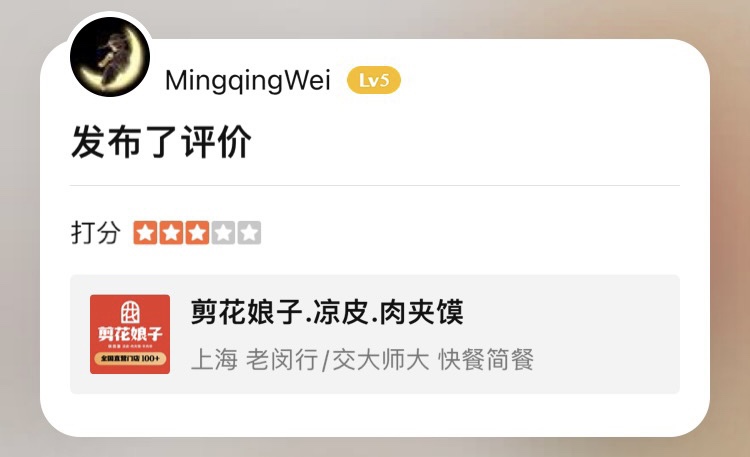This screenshot has height=457, width=750.
Task: Click the 打分 rating label
Action: [x=96, y=233]
